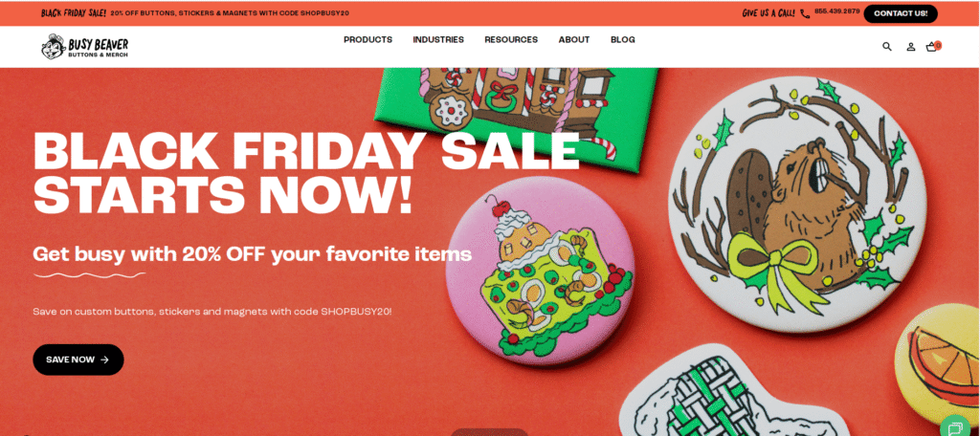Go to the Blog page
The height and width of the screenshot is (436, 980).
pos(622,39)
